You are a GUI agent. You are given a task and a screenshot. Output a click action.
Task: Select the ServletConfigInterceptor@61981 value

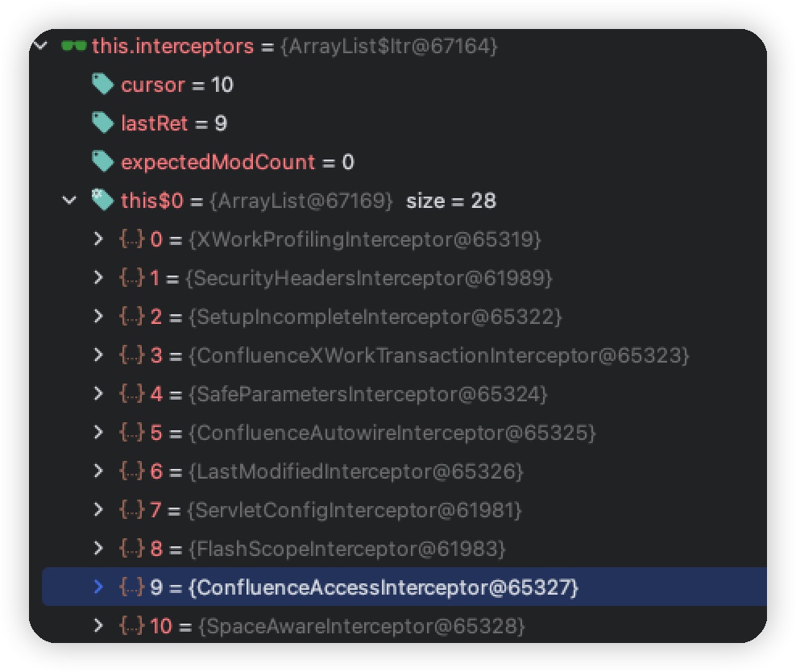pos(354,509)
